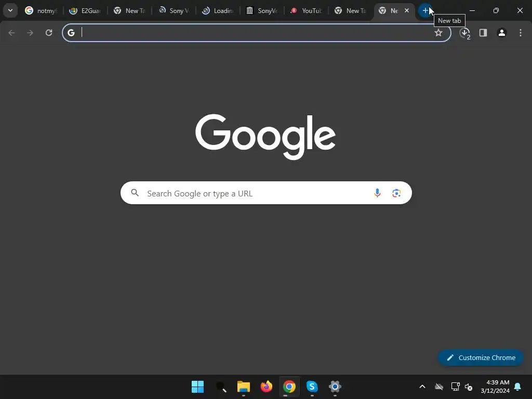This screenshot has height=399, width=532.
Task: Search by image with Google Lens icon
Action: (x=396, y=193)
